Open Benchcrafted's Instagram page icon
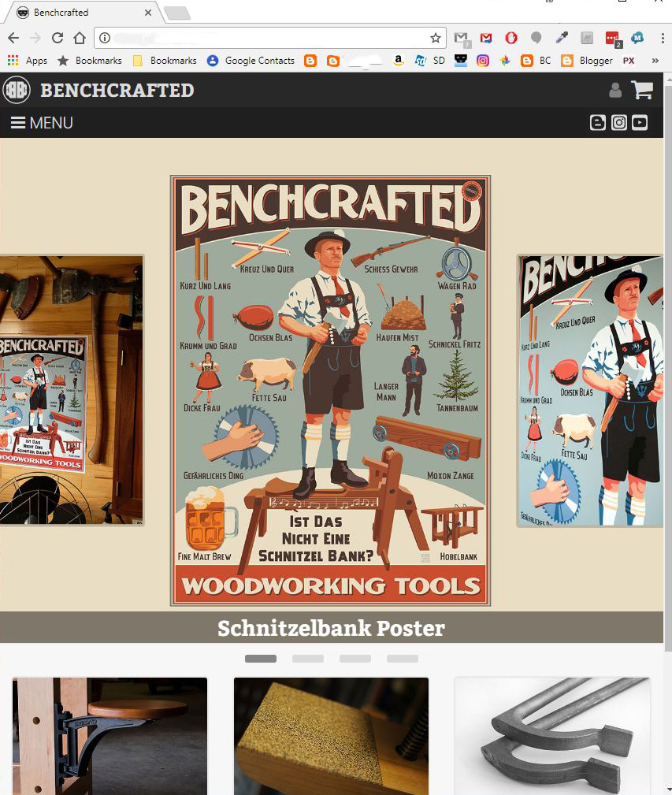 click(x=619, y=122)
